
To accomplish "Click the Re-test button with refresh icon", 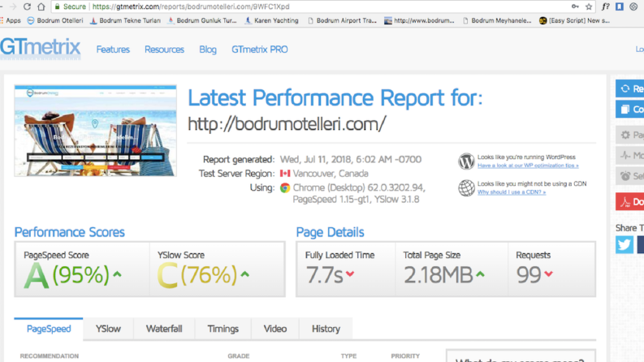I will [x=629, y=88].
